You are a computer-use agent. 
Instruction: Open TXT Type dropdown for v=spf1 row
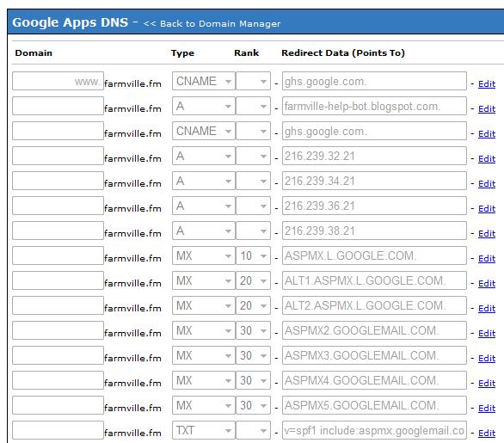click(x=204, y=430)
